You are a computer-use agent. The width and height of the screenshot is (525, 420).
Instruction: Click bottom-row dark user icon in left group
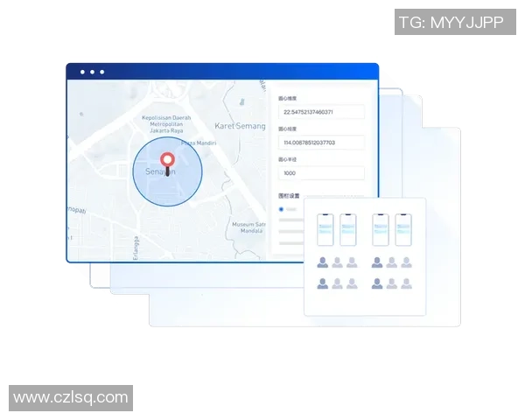tap(323, 283)
